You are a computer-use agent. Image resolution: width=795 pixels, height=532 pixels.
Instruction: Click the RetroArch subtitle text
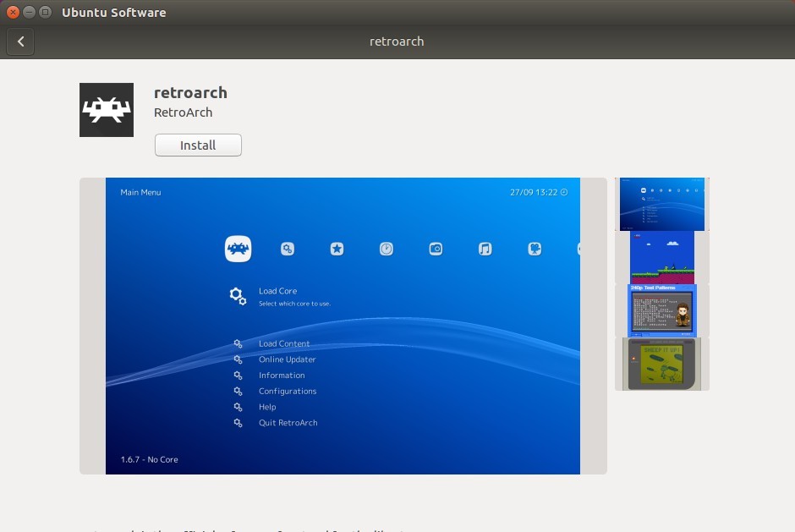(x=183, y=112)
